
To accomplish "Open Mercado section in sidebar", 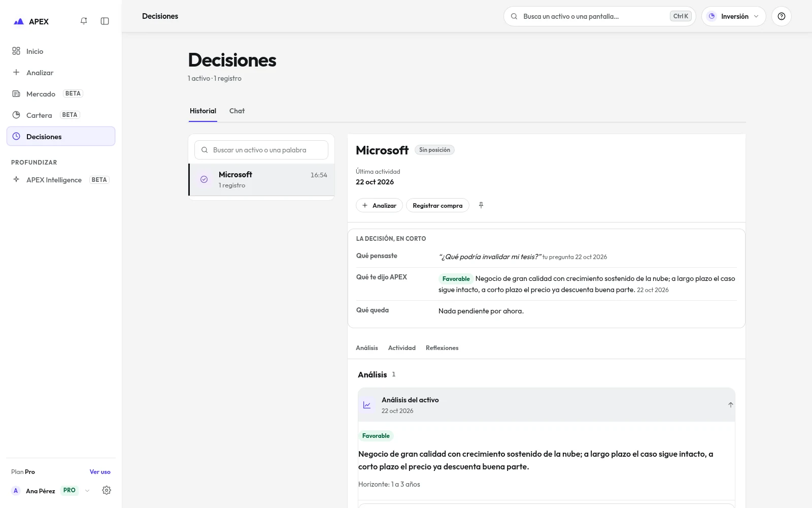I will point(61,94).
